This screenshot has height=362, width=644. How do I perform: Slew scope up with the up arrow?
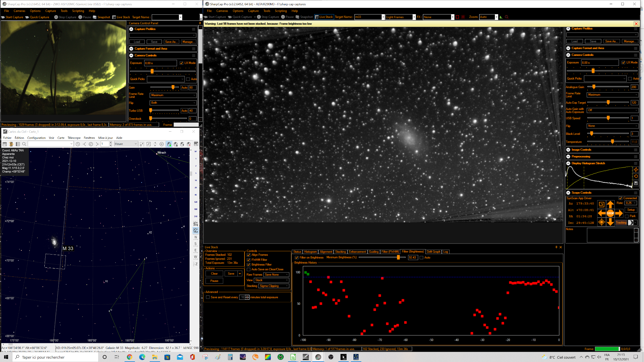(610, 205)
